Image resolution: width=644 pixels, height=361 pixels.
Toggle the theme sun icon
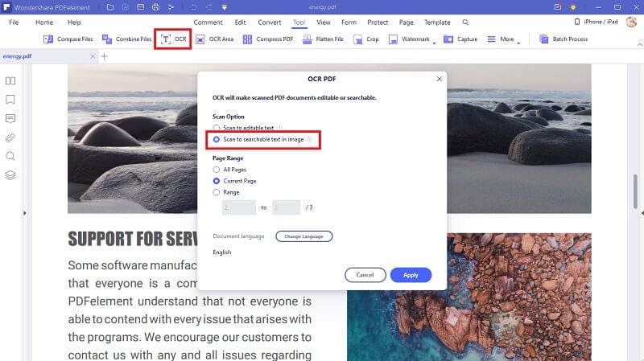pos(573,7)
